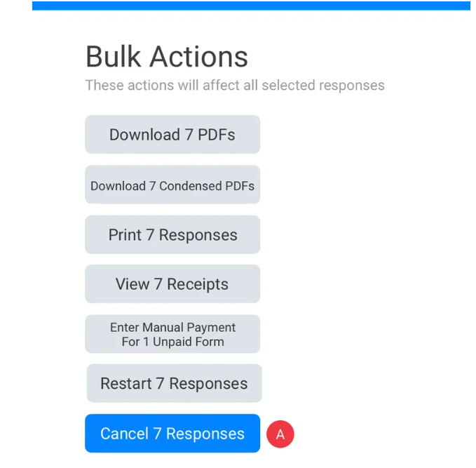The width and height of the screenshot is (476, 468).
Task: Click the "These actions will affect" description text
Action: (235, 86)
